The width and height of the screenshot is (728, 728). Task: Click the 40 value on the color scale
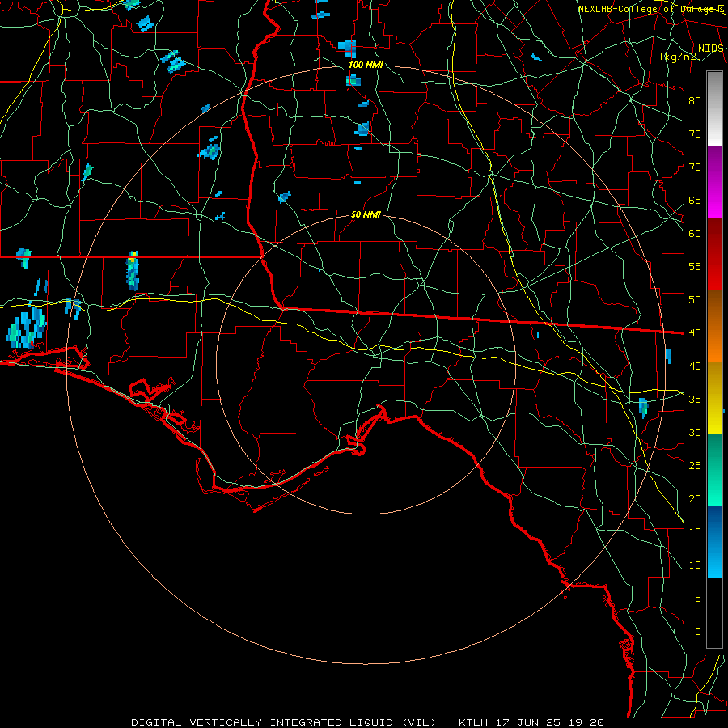pos(695,366)
